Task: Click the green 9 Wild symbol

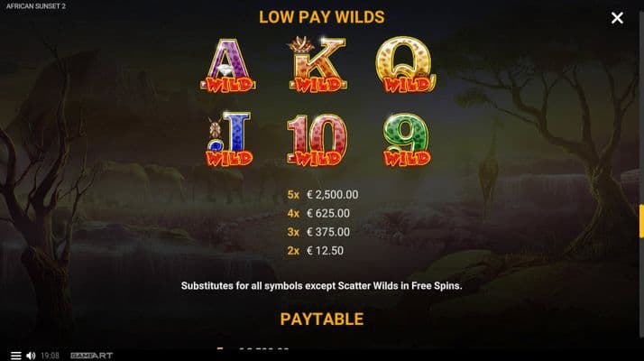Action: point(407,140)
